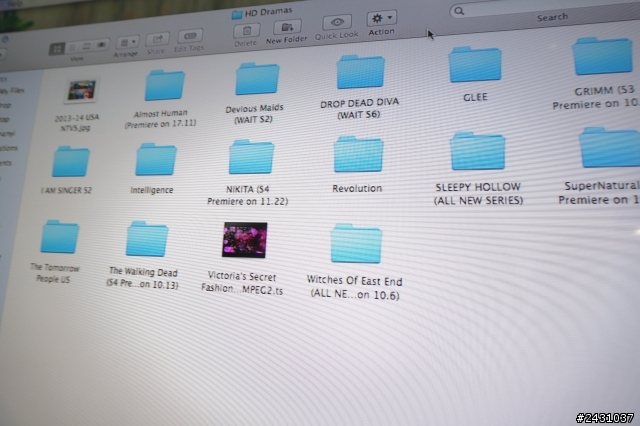
Task: Open the Arrange dropdown
Action: coord(128,42)
